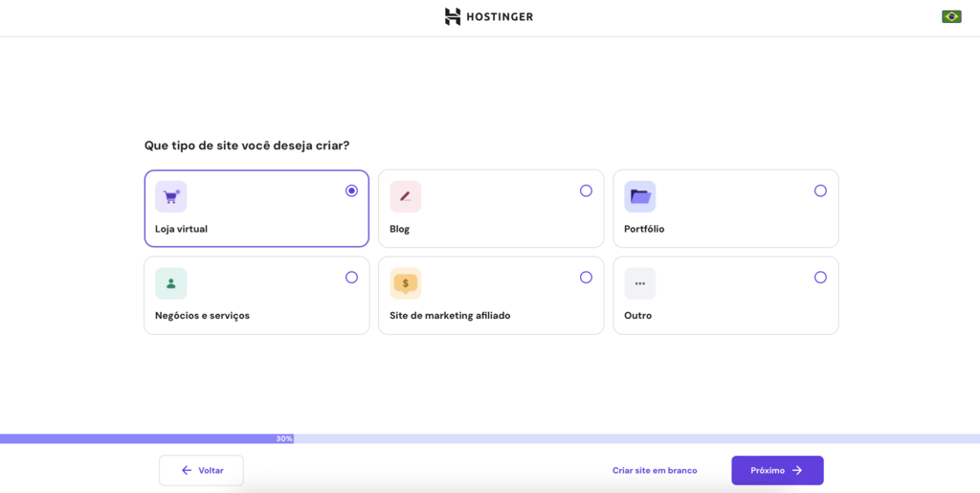This screenshot has height=493, width=980.
Task: Click the Site de marketing afiliado label
Action: point(450,316)
